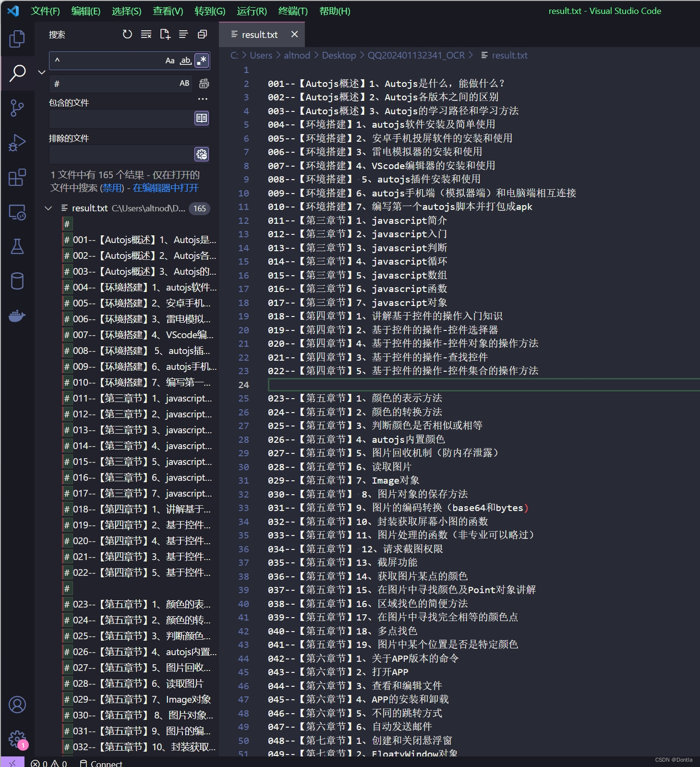Toggle Use Regular Expression in search

click(x=202, y=61)
